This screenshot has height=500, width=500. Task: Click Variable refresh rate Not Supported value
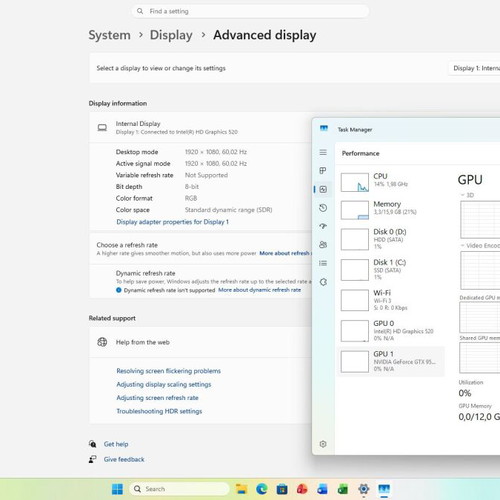coord(206,175)
